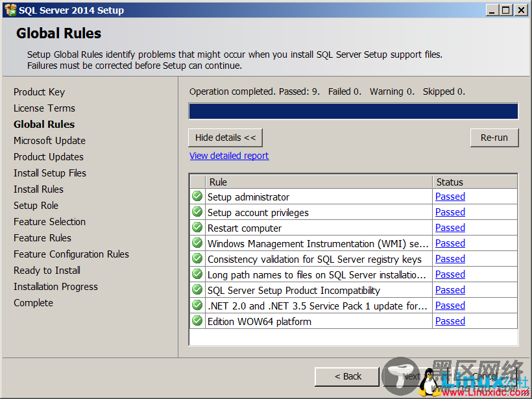Screen dimensions: 532x399
Task: Select the Feature Configuration Rules step
Action: click(71, 254)
